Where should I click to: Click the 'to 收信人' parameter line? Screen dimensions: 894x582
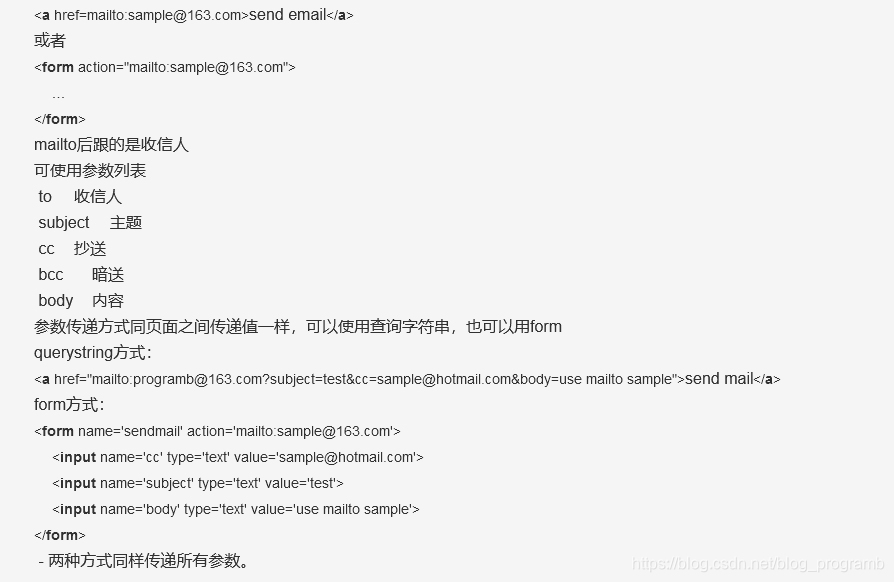[x=80, y=197]
